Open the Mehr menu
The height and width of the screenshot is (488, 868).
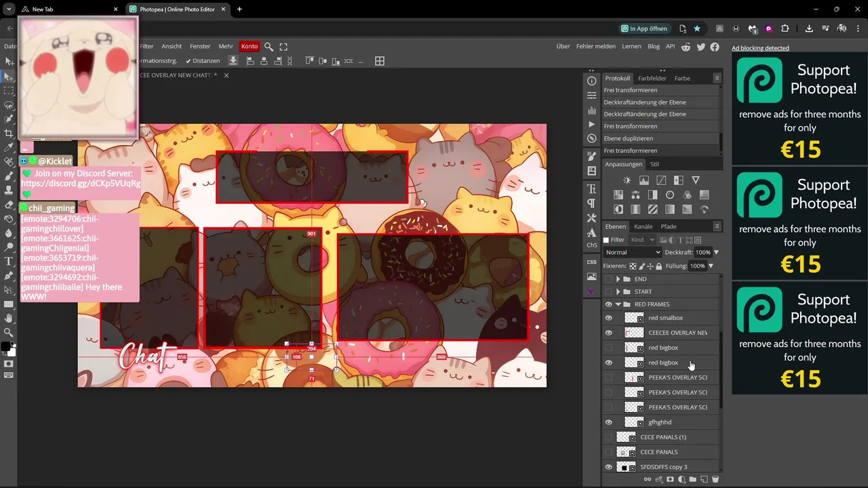[226, 46]
